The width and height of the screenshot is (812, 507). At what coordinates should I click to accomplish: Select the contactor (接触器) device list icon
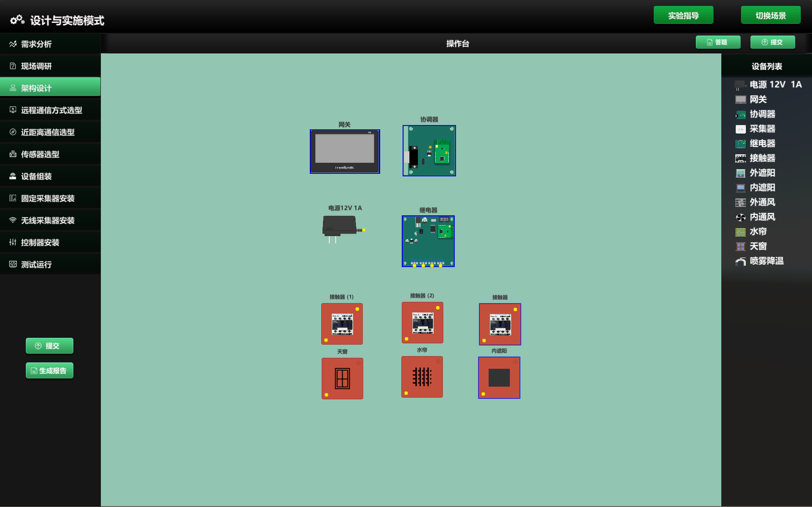pyautogui.click(x=740, y=159)
